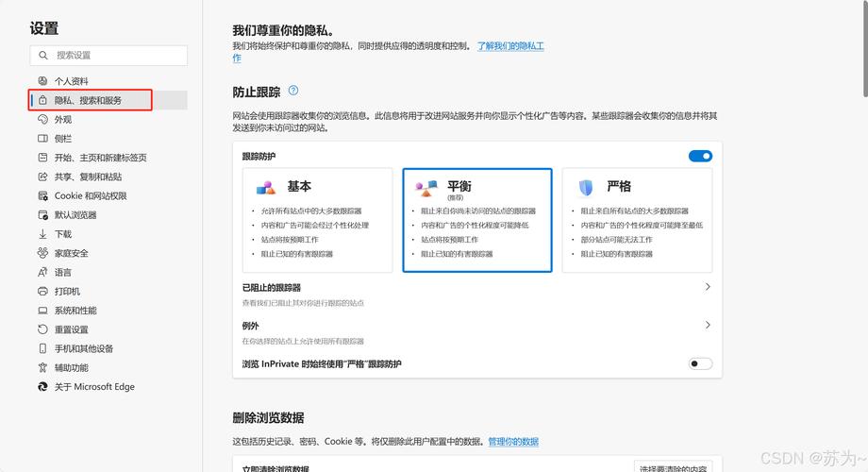Viewport: 868px width, 472px height.
Task: Turn off the 跟踪防护 toggle switch
Action: [x=700, y=156]
